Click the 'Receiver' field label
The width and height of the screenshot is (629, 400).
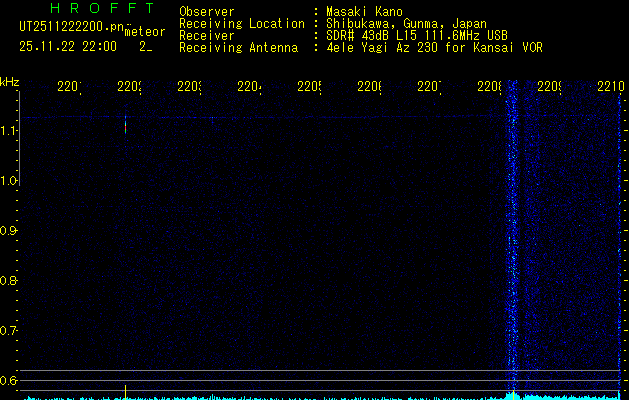click(x=207, y=36)
